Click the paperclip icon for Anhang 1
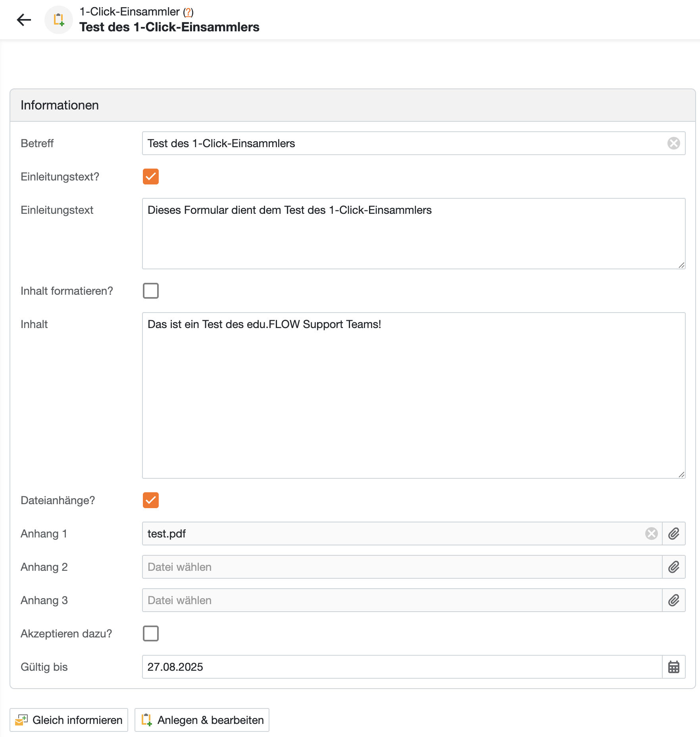 (x=673, y=534)
